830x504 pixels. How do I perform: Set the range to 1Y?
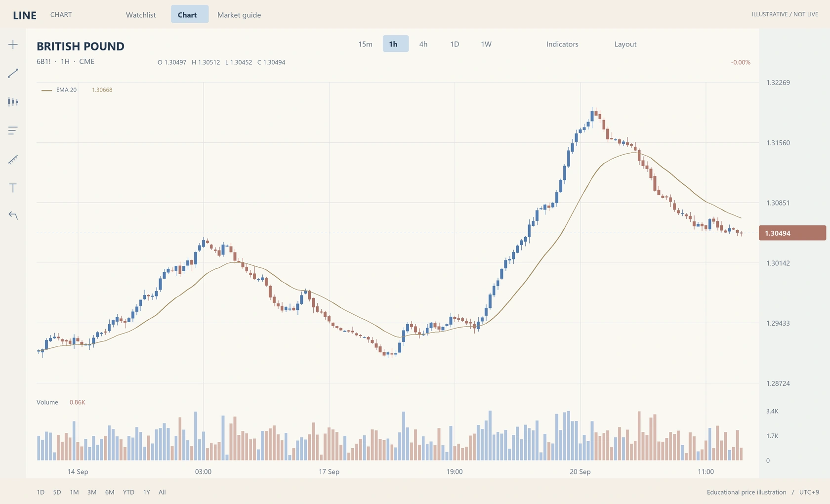147,492
